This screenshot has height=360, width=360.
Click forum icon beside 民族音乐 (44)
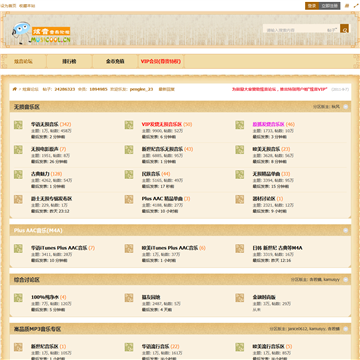coord(129,174)
